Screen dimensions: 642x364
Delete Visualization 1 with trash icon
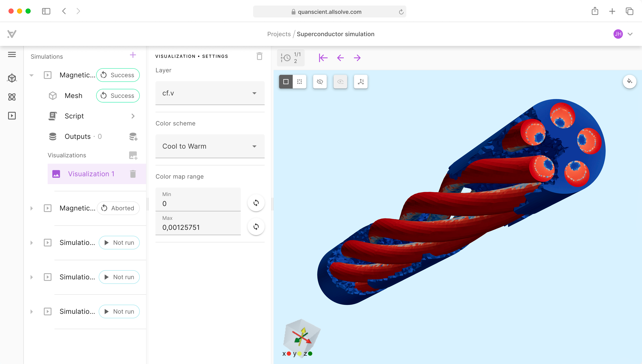pos(133,174)
